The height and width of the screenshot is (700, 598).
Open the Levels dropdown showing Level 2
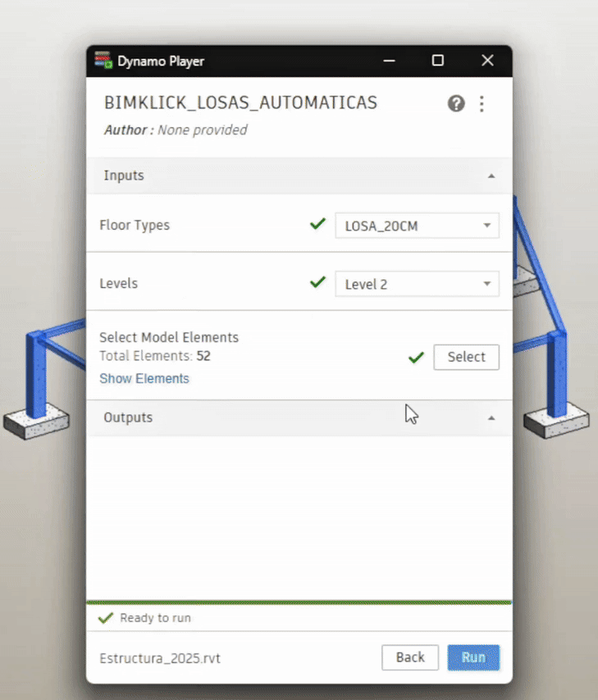tap(417, 284)
